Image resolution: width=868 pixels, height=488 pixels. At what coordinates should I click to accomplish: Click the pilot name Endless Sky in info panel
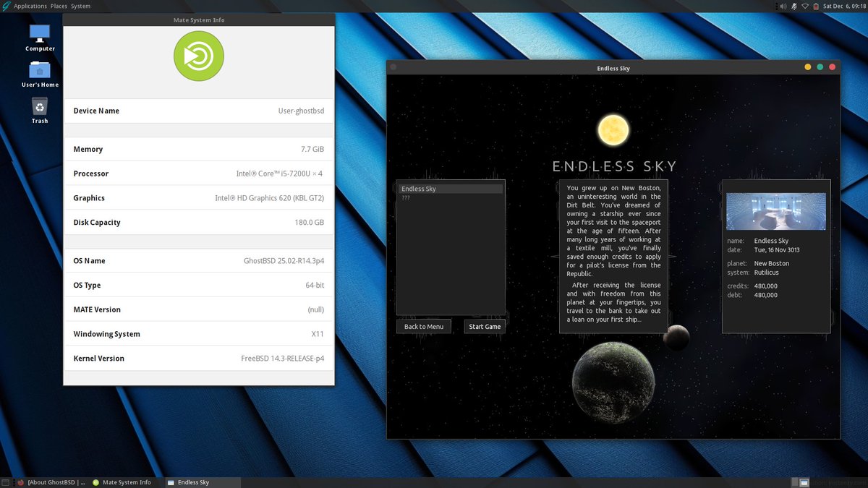771,241
